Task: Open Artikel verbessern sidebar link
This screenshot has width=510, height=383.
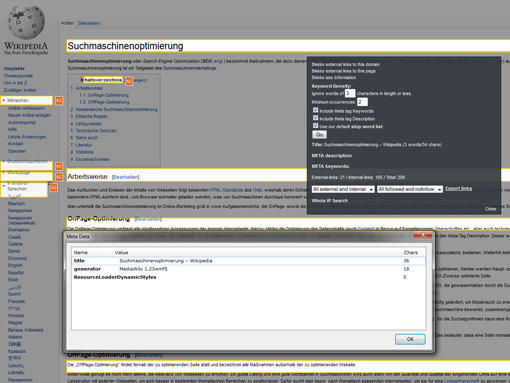Action: (x=26, y=108)
